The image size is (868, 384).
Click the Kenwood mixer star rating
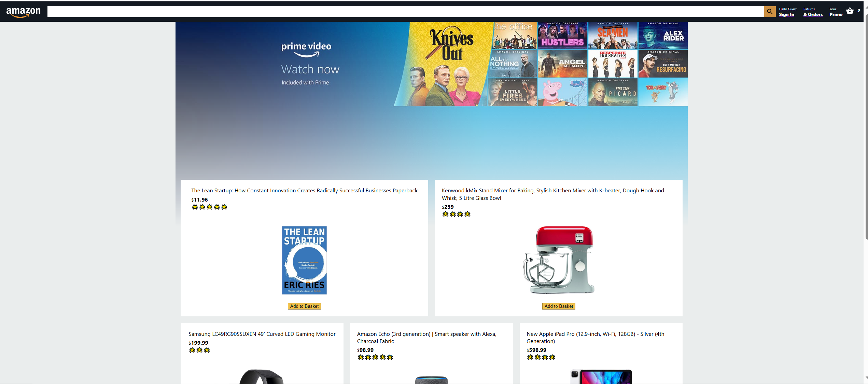point(456,214)
